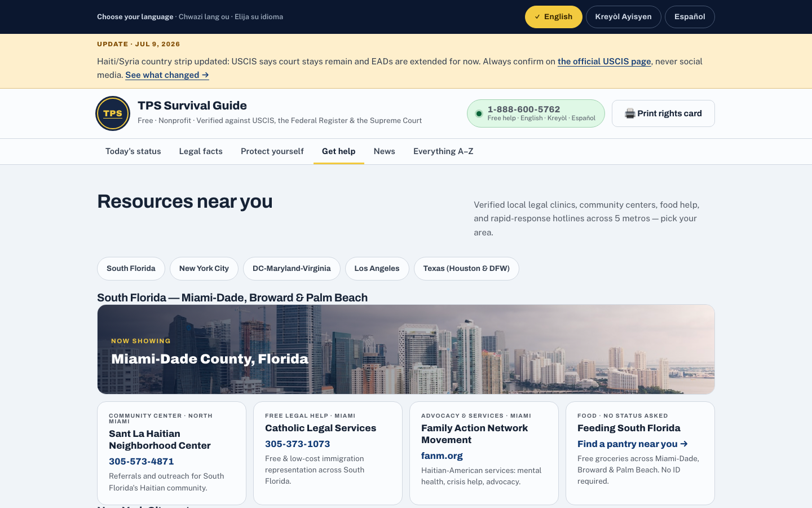Click the TPS round logo icon
This screenshot has height=508, width=812.
(113, 113)
